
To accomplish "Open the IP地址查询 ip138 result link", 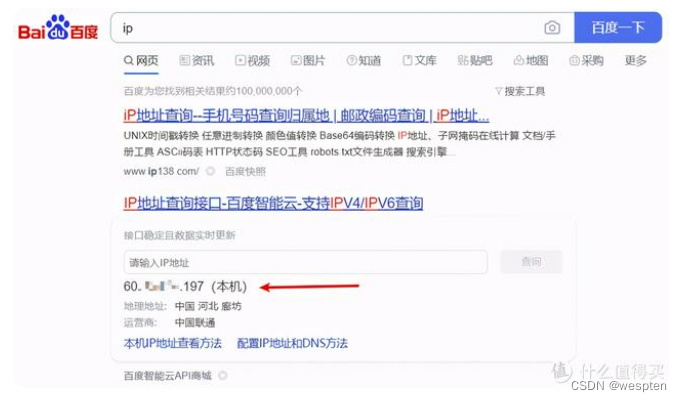I will pyautogui.click(x=306, y=115).
